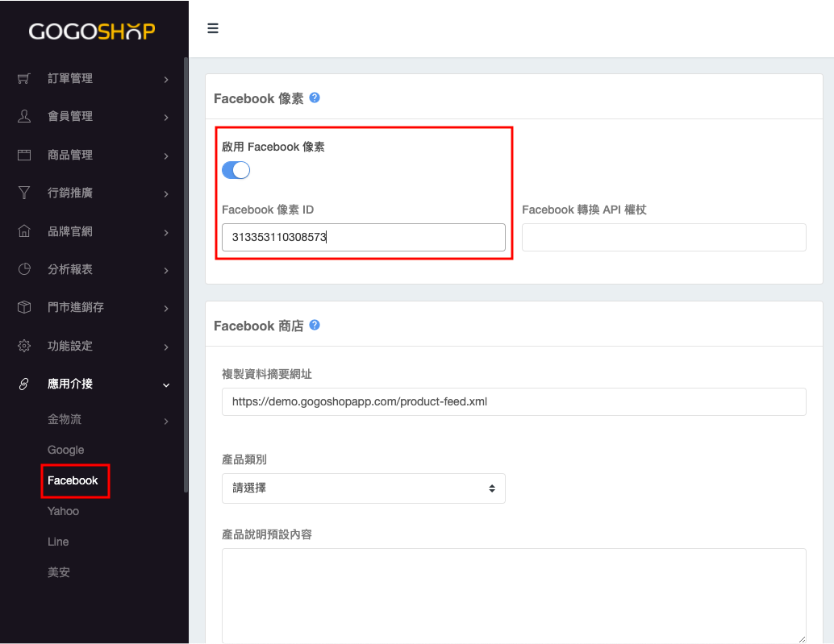The width and height of the screenshot is (834, 644).
Task: Open the 產品類別 請選擇 dropdown
Action: click(363, 488)
